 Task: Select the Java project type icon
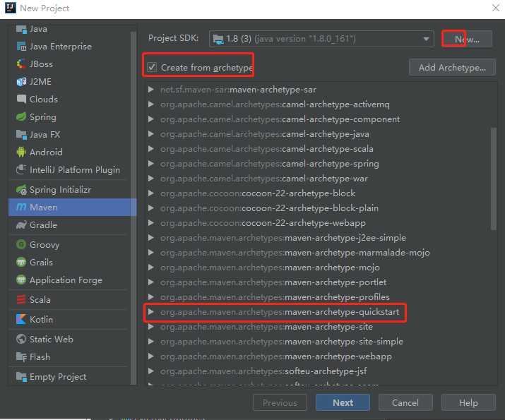(22, 29)
